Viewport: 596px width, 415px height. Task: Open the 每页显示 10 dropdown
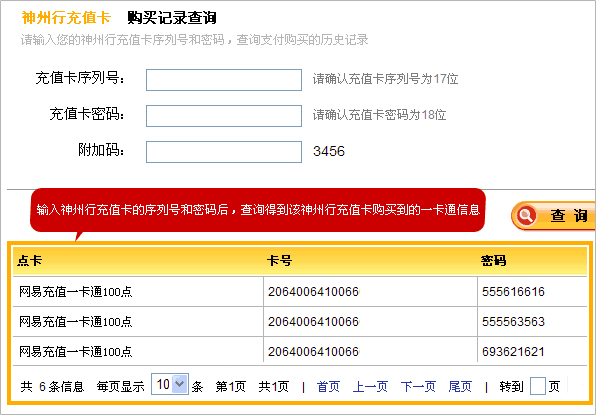coord(170,384)
